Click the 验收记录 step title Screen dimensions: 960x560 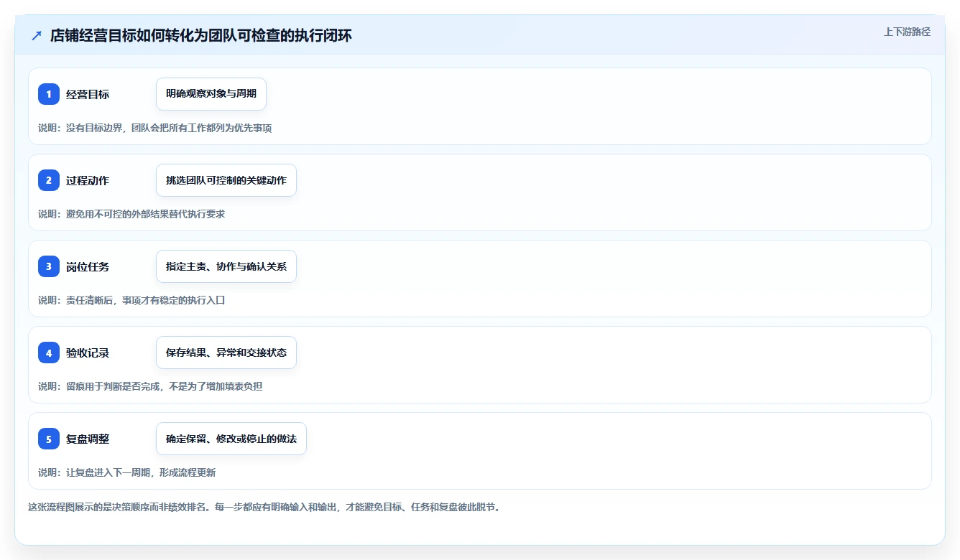(x=88, y=353)
